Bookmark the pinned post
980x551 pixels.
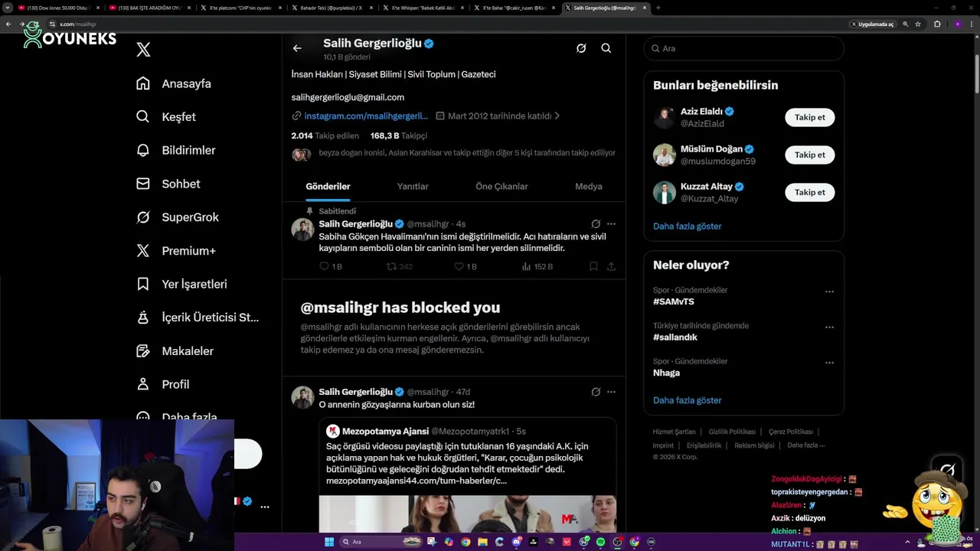(x=593, y=266)
